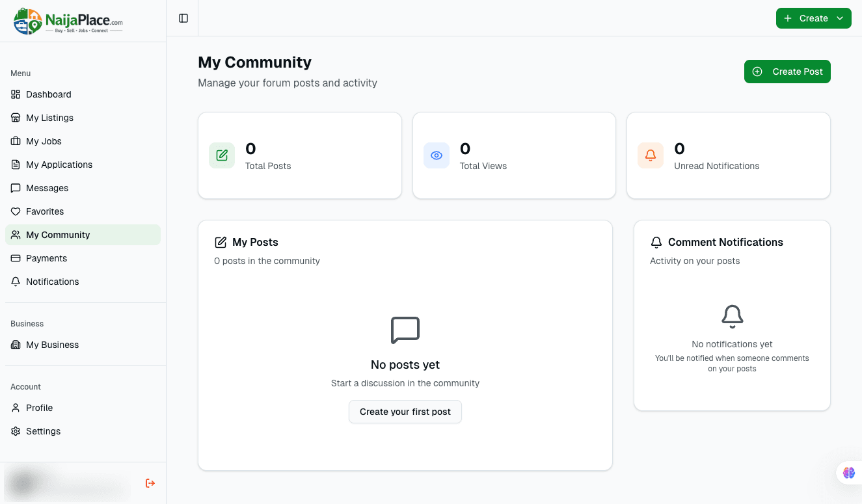Open Dashboard from the sidebar menu
Viewport: 862px width, 504px height.
[x=49, y=94]
